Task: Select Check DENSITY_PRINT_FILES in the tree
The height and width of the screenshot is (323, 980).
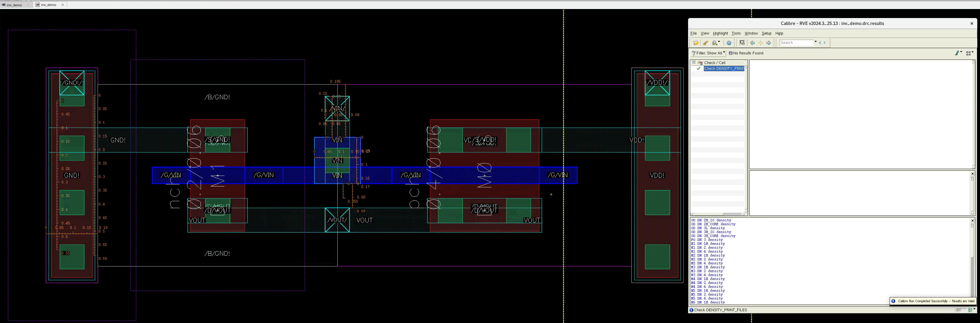Action: click(724, 69)
